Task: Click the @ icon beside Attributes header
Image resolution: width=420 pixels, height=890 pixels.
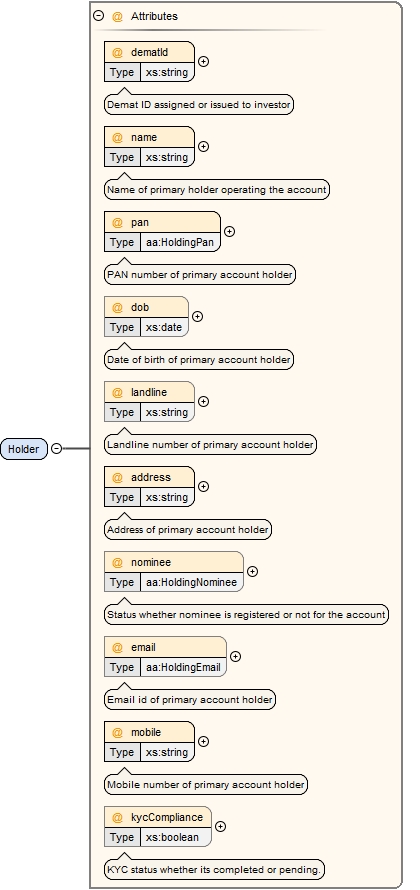Action: (x=117, y=16)
